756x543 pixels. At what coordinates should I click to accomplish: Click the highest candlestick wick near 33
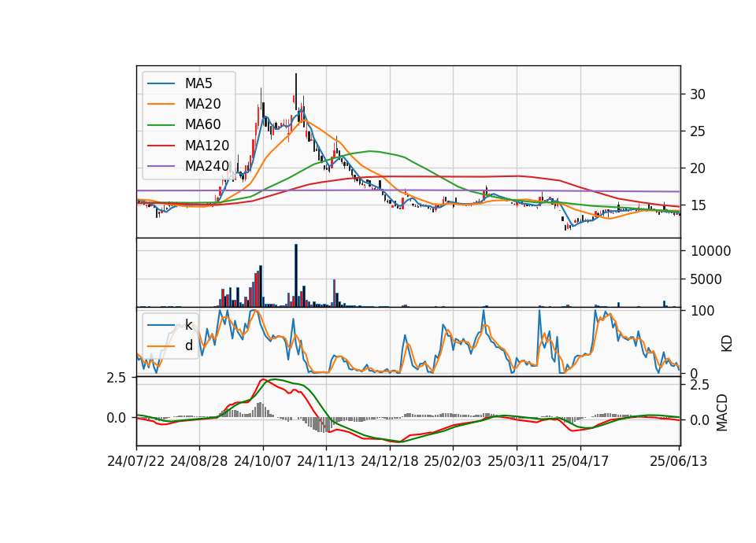pyautogui.click(x=296, y=91)
